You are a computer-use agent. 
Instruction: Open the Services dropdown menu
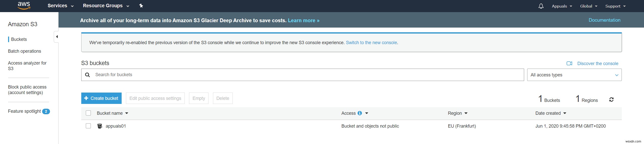pos(61,6)
